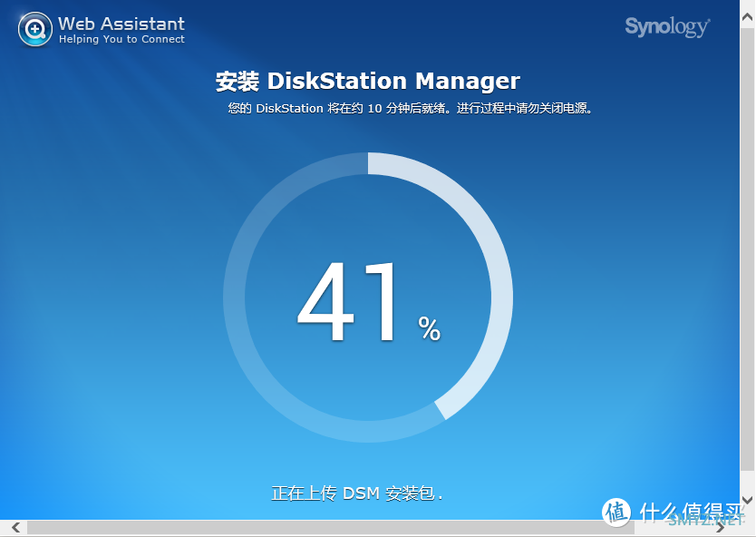
Task: Click the circular installation progress ring
Action: tap(368, 298)
